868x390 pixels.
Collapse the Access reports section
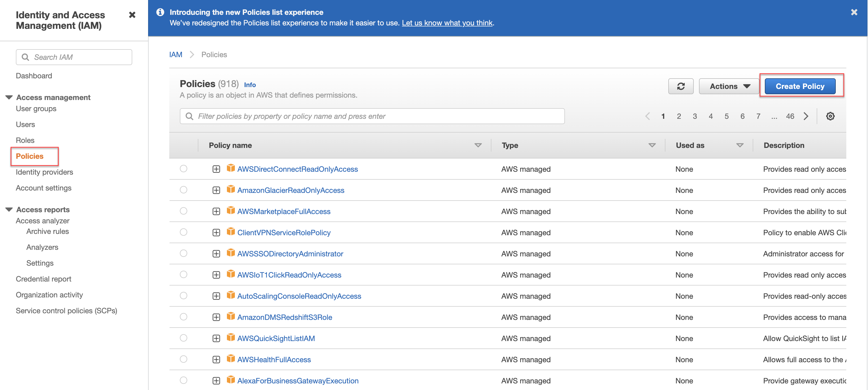(x=9, y=210)
